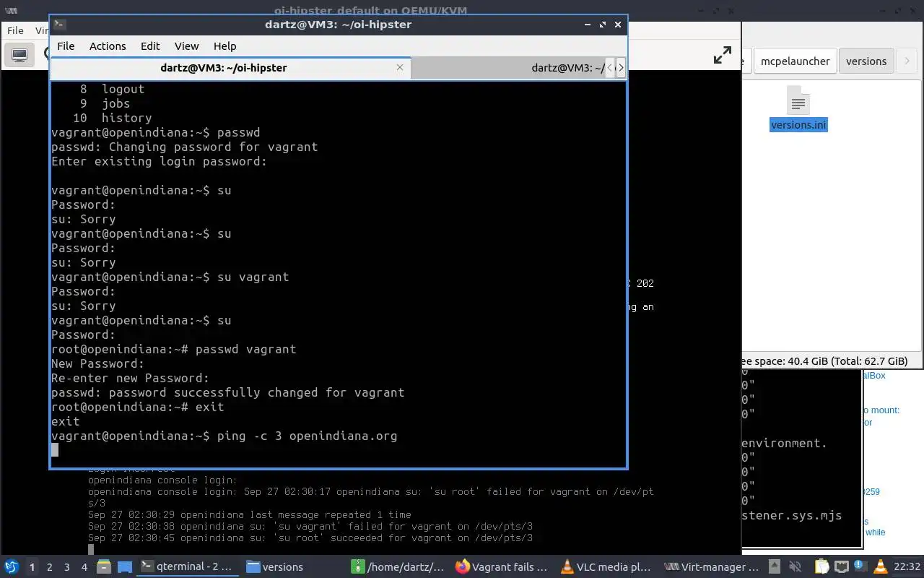Click the removable media eject tray icon
The height and width of the screenshot is (578, 924).
pyautogui.click(x=774, y=566)
